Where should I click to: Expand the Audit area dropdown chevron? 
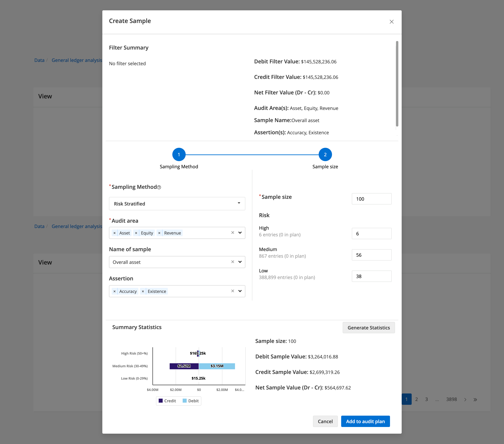[240, 233]
